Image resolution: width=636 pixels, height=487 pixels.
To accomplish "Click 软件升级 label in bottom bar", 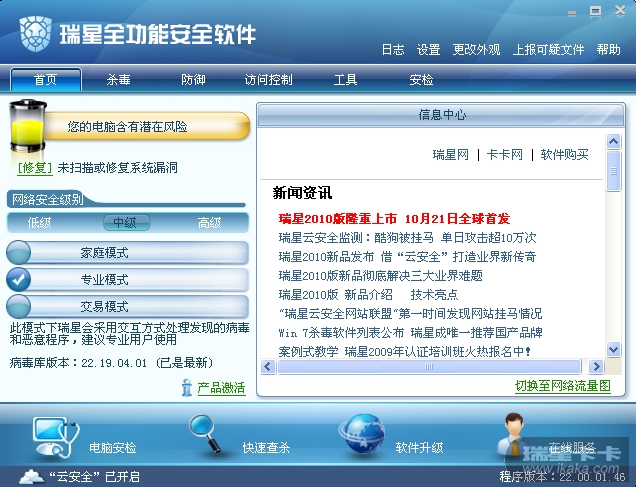I will (419, 448).
